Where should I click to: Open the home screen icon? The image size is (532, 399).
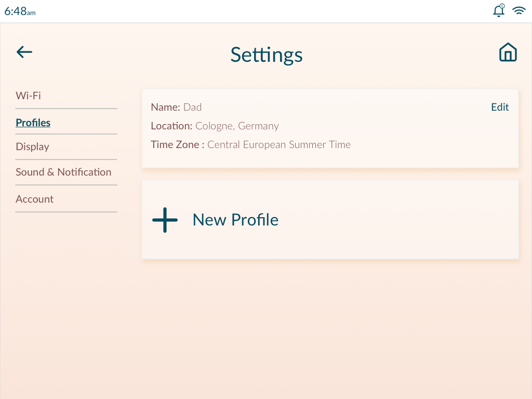[508, 52]
